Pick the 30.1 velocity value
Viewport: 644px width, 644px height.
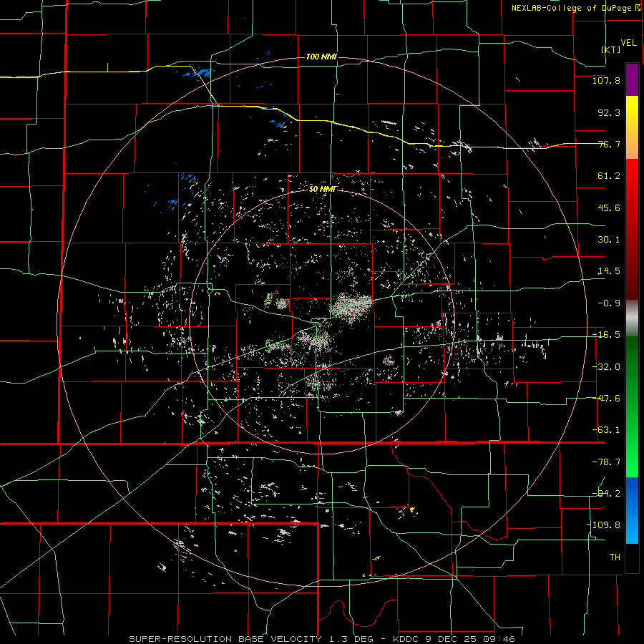tap(609, 240)
